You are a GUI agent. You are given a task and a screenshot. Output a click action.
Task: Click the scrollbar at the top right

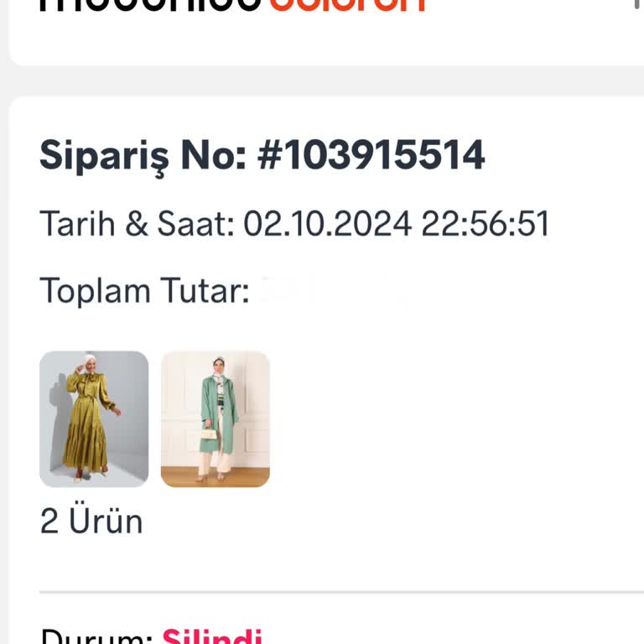[638, 4]
